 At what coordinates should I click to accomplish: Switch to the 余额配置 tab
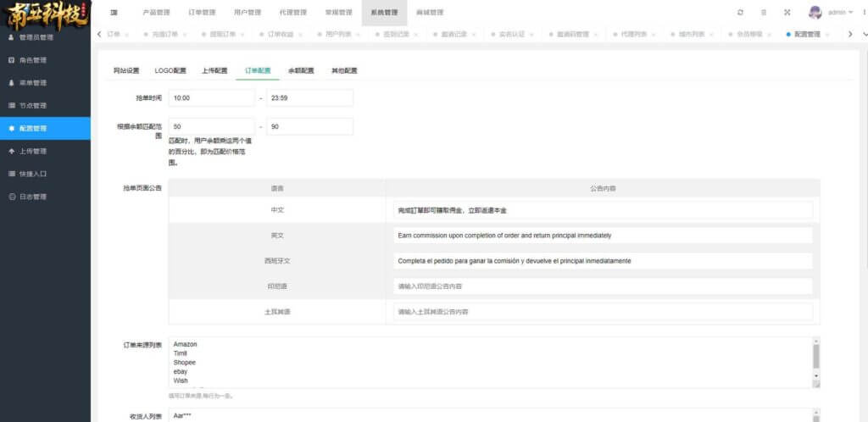tap(301, 71)
